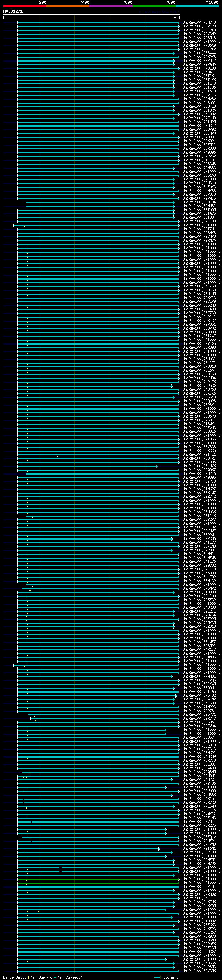Click hit label UniRef100_B7PSQ6
Screen dimensions: 222x980
(199, 539)
